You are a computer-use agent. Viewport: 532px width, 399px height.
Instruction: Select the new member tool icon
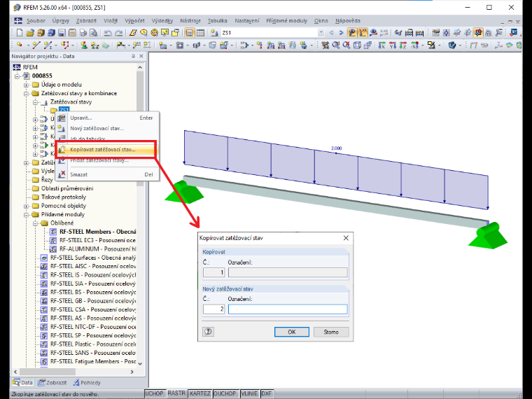48,45
